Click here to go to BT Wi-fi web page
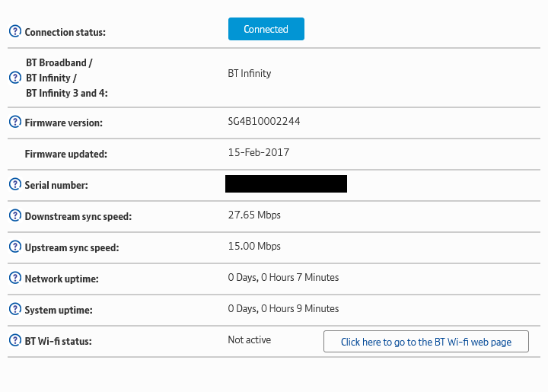The height and width of the screenshot is (392, 548). tap(425, 342)
